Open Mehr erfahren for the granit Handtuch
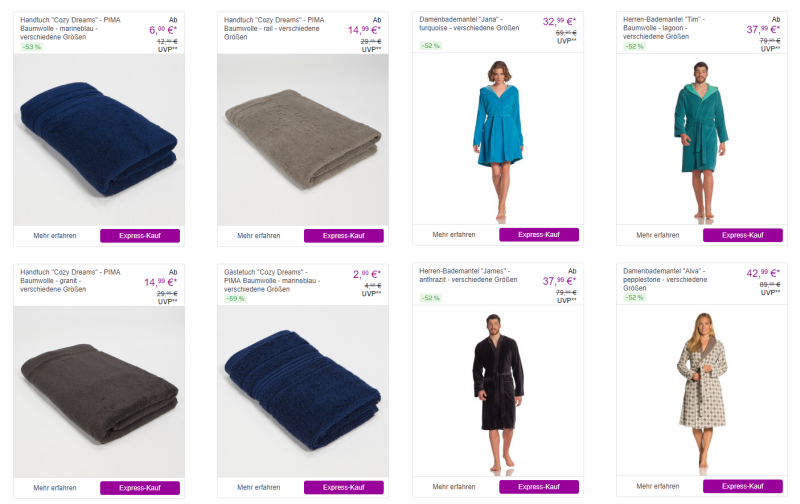 click(54, 487)
